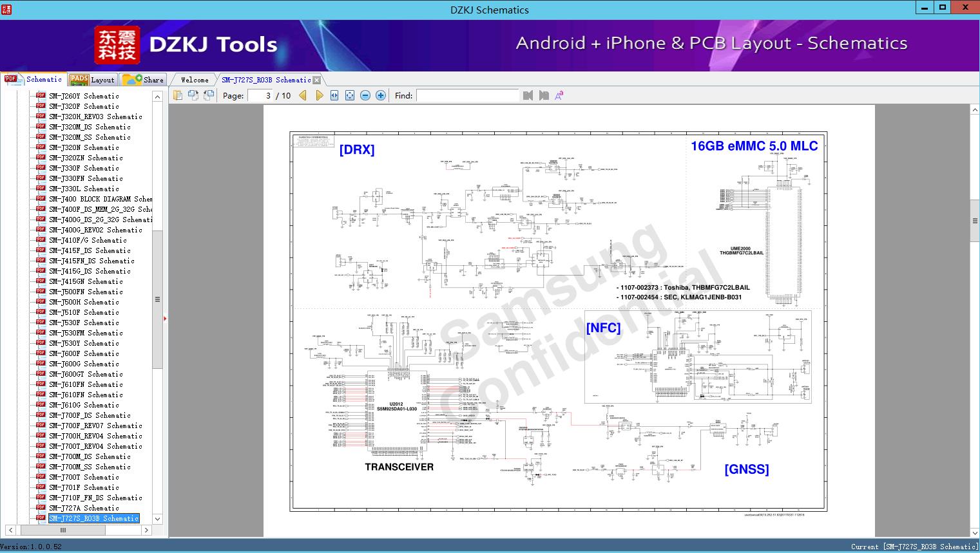
Task: Click the tree list scroll-down arrow
Action: pos(157,519)
